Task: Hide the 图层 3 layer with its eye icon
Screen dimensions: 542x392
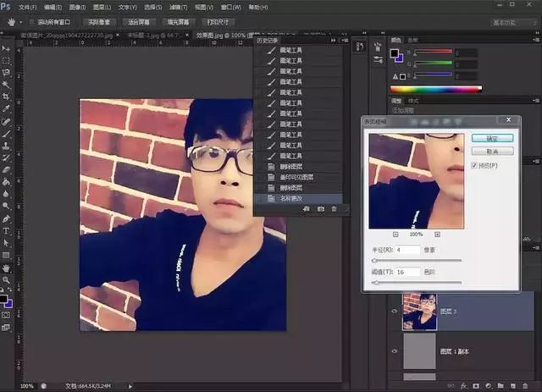Action: coord(395,310)
